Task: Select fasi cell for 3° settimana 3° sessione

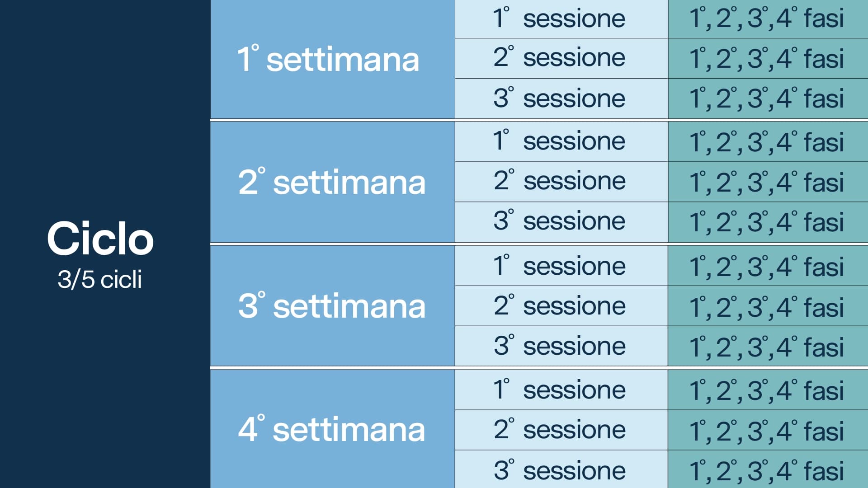Action: point(767,347)
